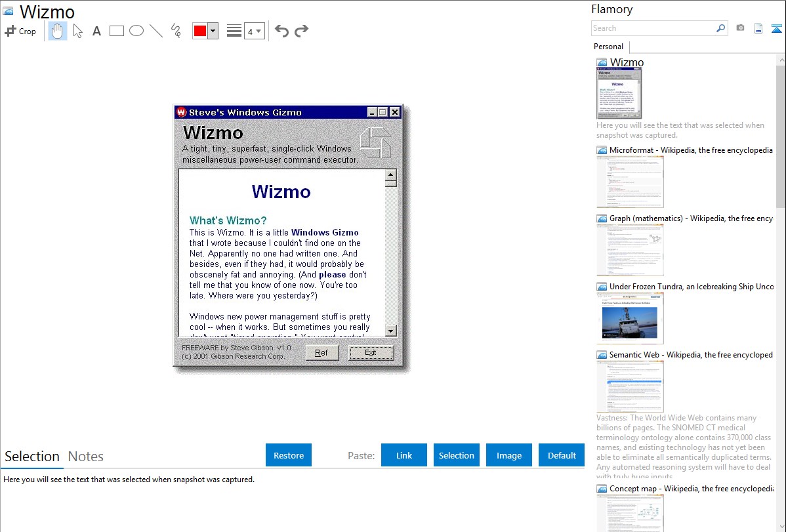Click the red color swatch
786x532 pixels.
(x=200, y=31)
